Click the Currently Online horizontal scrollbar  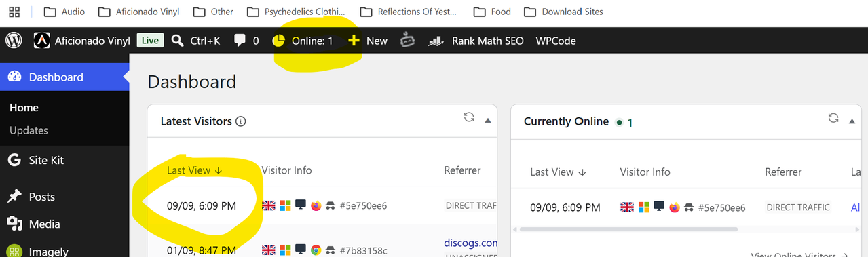tap(628, 229)
